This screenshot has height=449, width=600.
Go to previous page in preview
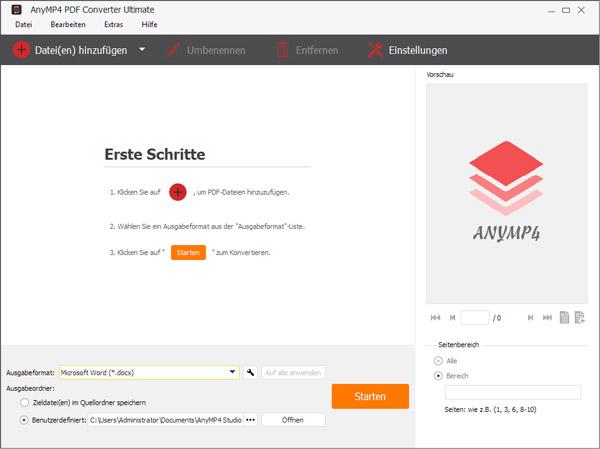pos(452,318)
